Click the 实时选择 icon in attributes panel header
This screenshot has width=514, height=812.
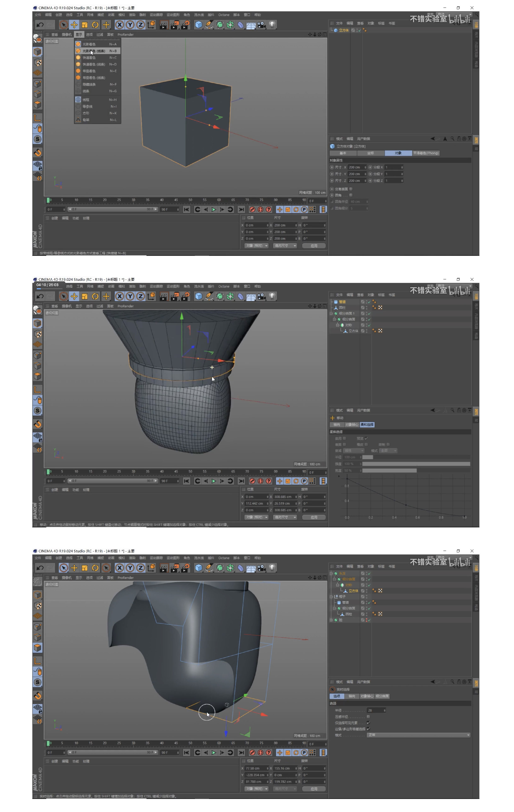(x=333, y=689)
